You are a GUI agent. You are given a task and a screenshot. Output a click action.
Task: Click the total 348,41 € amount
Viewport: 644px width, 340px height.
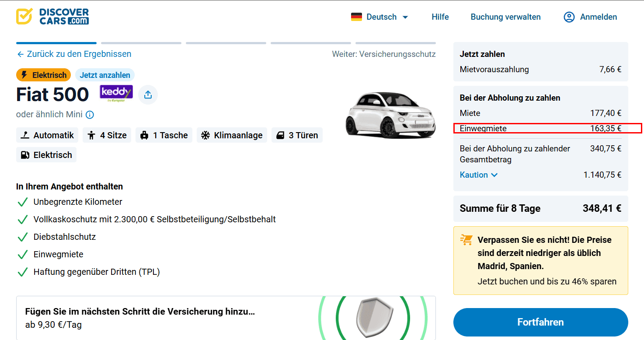pos(602,208)
